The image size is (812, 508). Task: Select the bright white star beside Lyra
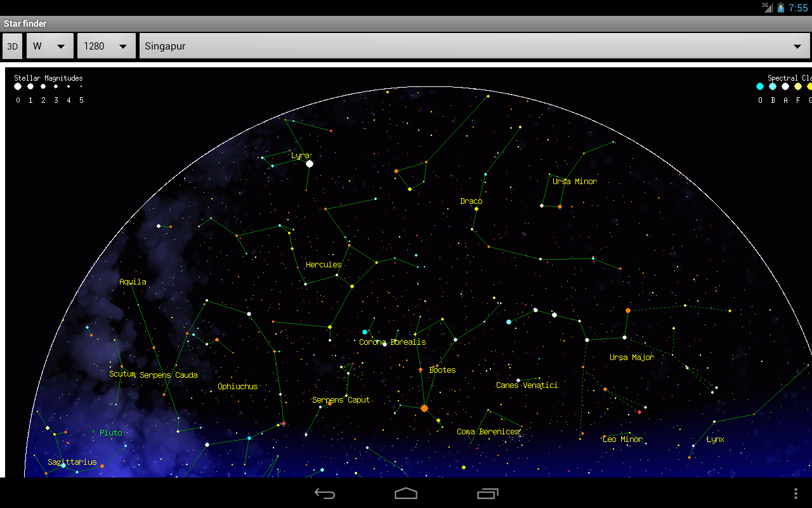tap(310, 164)
